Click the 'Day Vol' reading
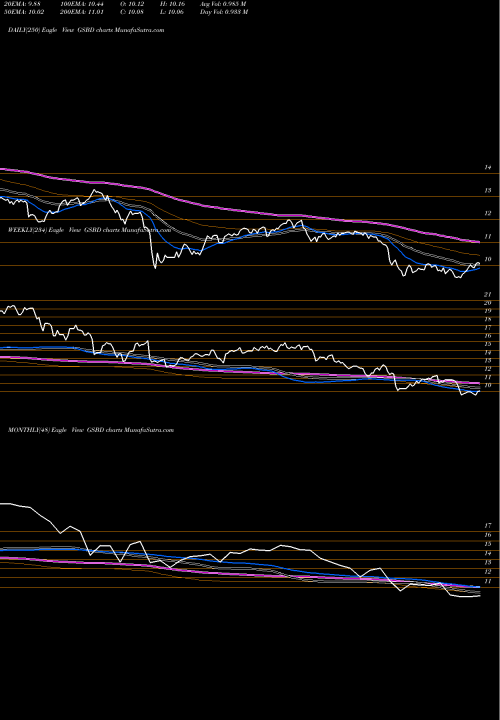Image resolution: width=500 pixels, height=720 pixels. (x=224, y=12)
